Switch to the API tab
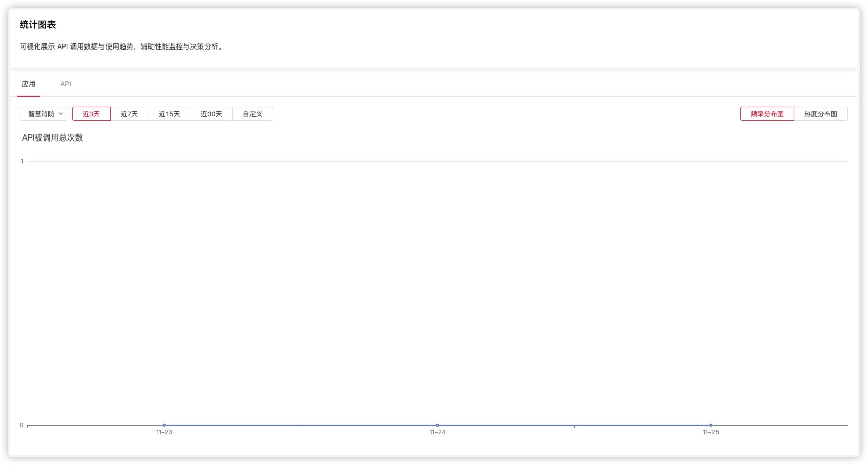The image size is (868, 465). click(66, 84)
